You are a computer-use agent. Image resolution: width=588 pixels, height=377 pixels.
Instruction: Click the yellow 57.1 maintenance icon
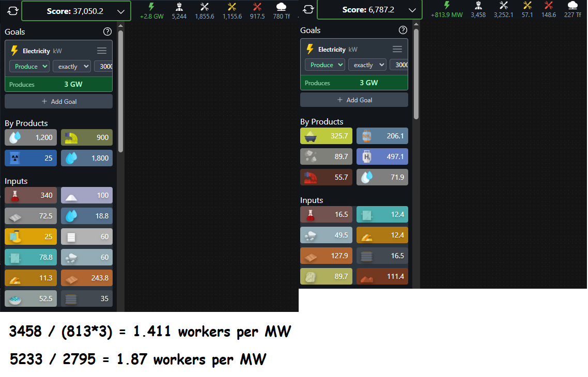[x=527, y=5]
